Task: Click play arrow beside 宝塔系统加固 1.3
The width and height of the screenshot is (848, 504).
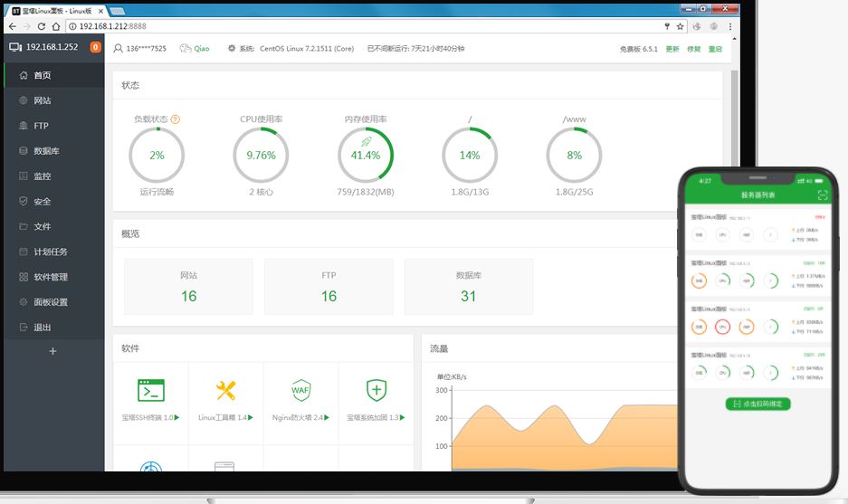Action: coord(402,417)
